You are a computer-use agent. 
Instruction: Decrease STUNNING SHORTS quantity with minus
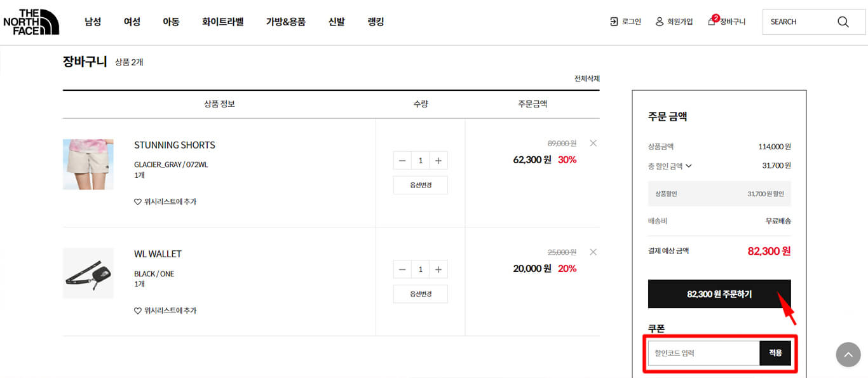(x=402, y=161)
